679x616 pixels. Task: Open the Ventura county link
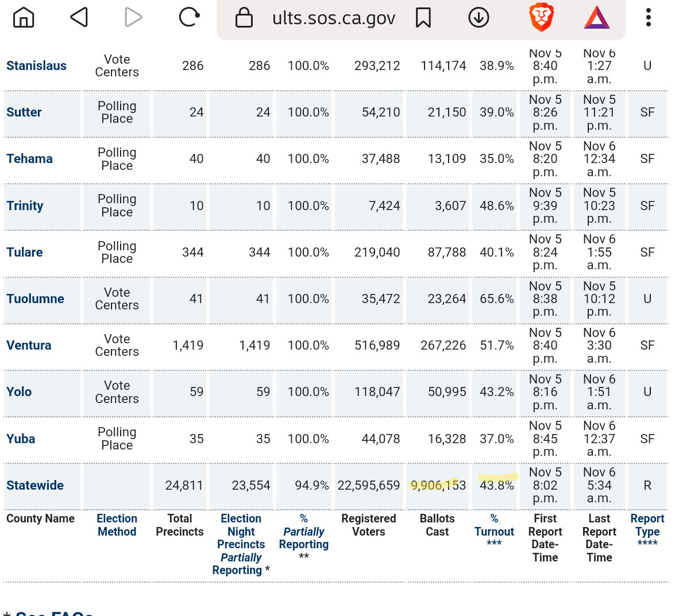29,345
